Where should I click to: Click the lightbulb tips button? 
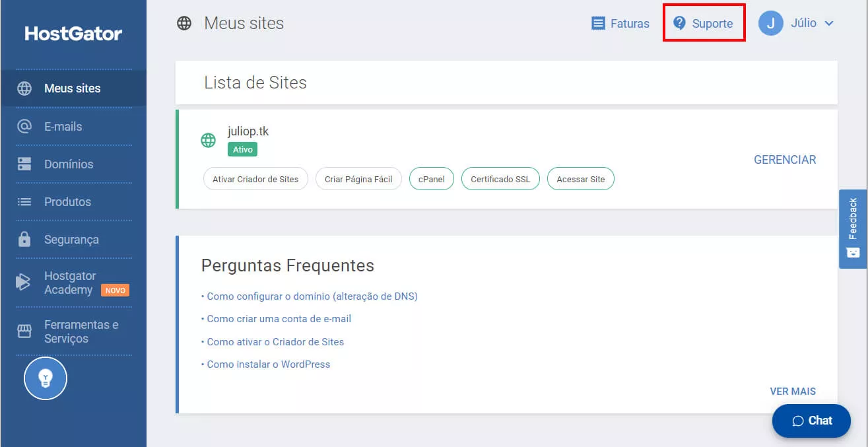tap(46, 378)
